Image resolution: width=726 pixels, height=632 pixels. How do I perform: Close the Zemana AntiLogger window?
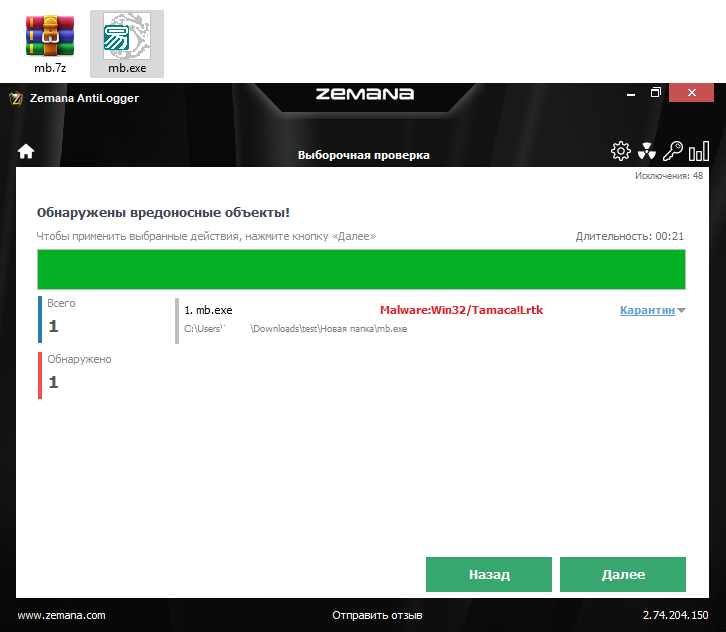coord(691,93)
